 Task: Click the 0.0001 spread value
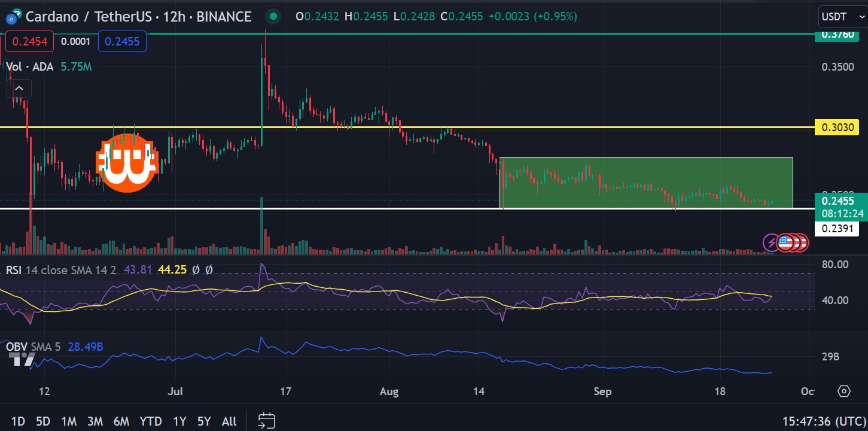76,42
